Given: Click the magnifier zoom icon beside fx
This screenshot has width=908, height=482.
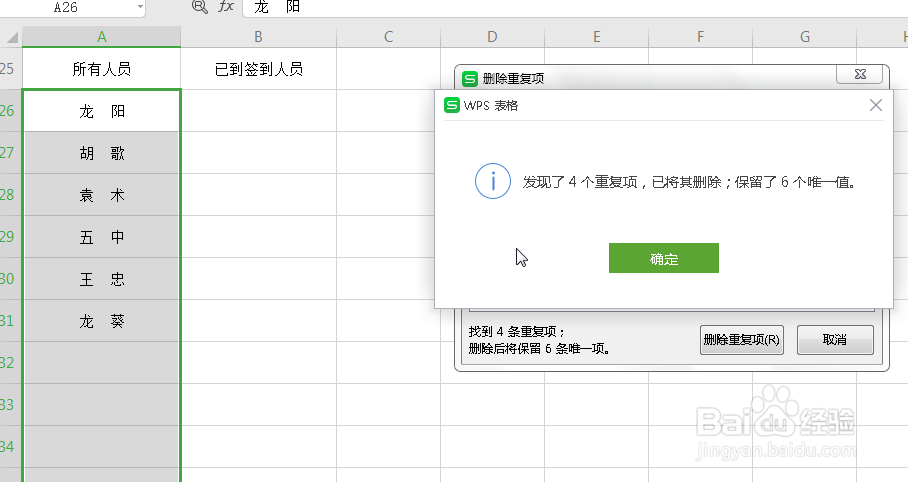Looking at the screenshot, I should point(199,7).
